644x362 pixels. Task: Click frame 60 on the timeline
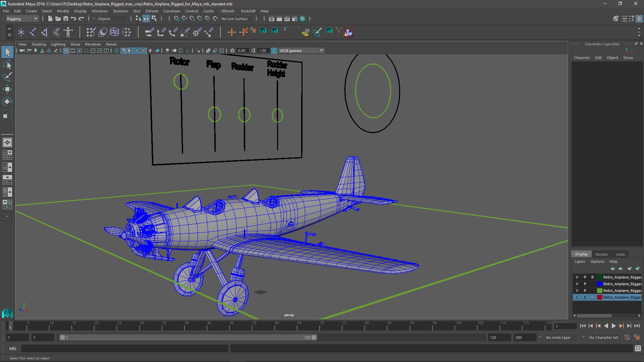(x=277, y=326)
